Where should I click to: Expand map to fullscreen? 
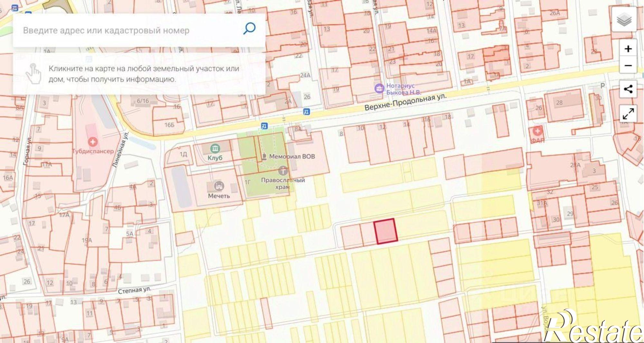tap(628, 113)
